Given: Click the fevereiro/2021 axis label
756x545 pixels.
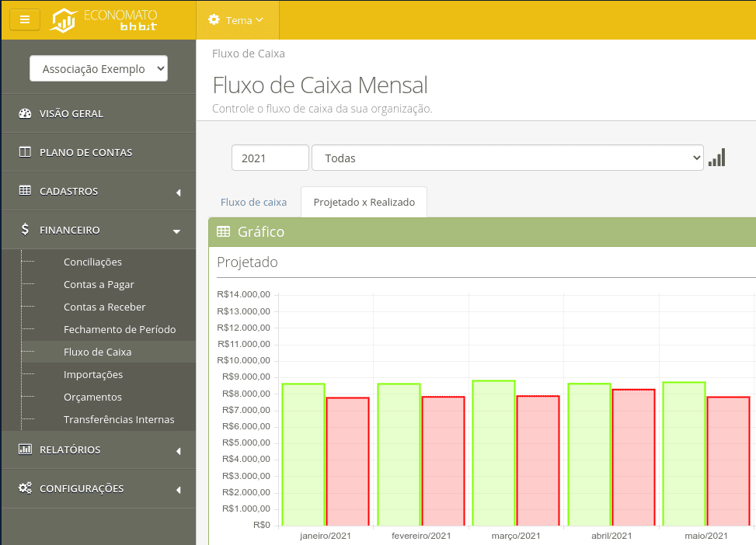Looking at the screenshot, I should (421, 536).
